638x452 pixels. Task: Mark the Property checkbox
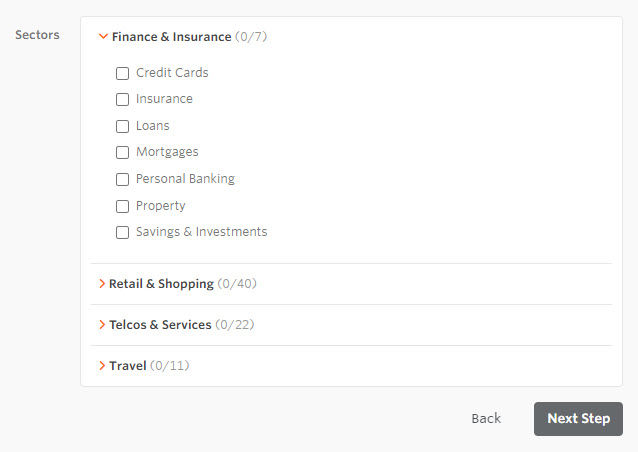[x=123, y=206]
